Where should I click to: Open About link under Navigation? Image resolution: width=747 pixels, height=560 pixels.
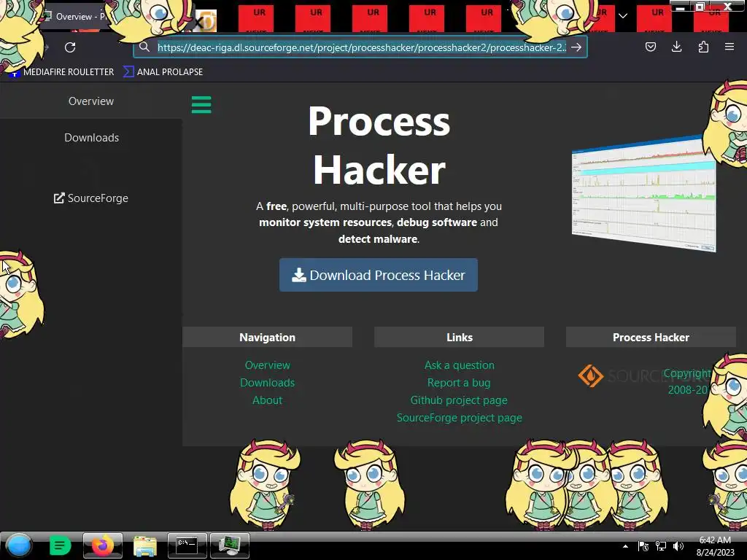(267, 400)
